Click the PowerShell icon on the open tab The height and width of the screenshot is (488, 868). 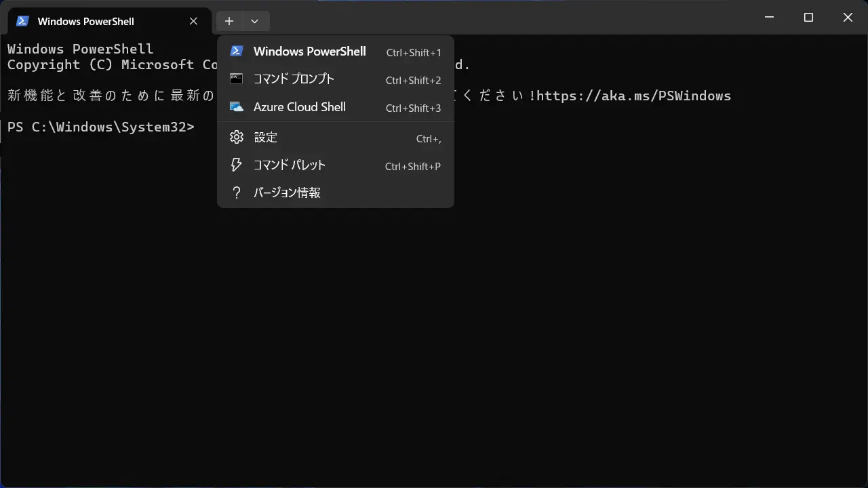point(22,21)
